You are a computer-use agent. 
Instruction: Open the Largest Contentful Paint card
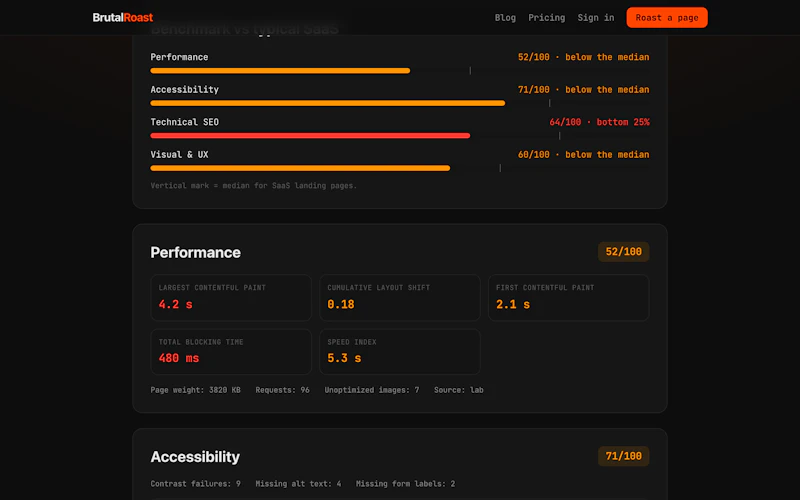pos(231,297)
